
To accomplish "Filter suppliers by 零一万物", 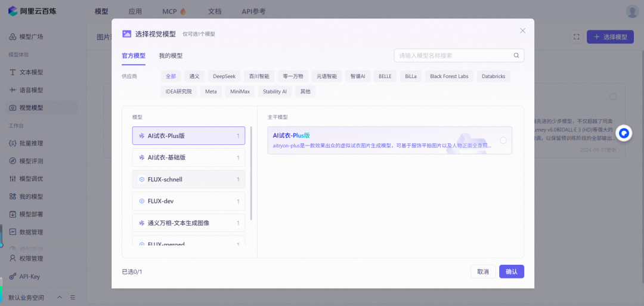I will (293, 76).
